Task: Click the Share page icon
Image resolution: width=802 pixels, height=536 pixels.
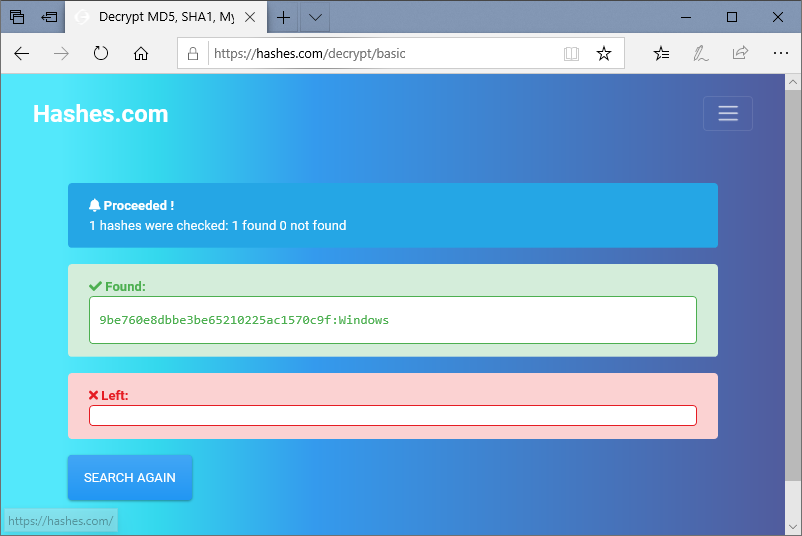Action: [741, 54]
